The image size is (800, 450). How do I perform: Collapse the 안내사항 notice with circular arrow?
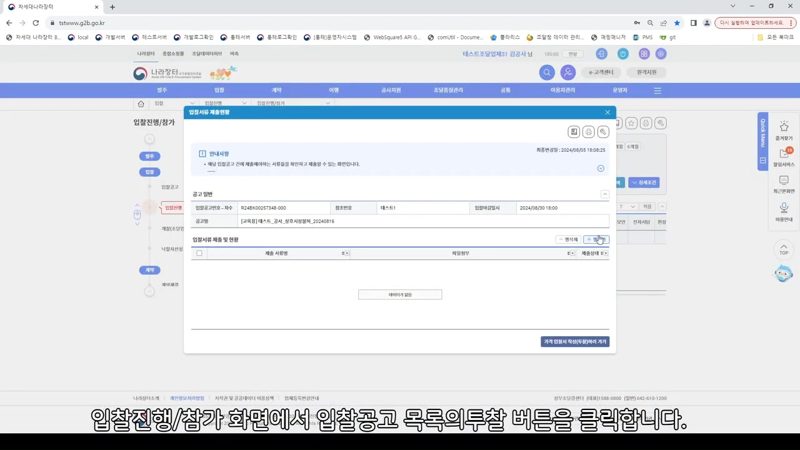coord(601,168)
